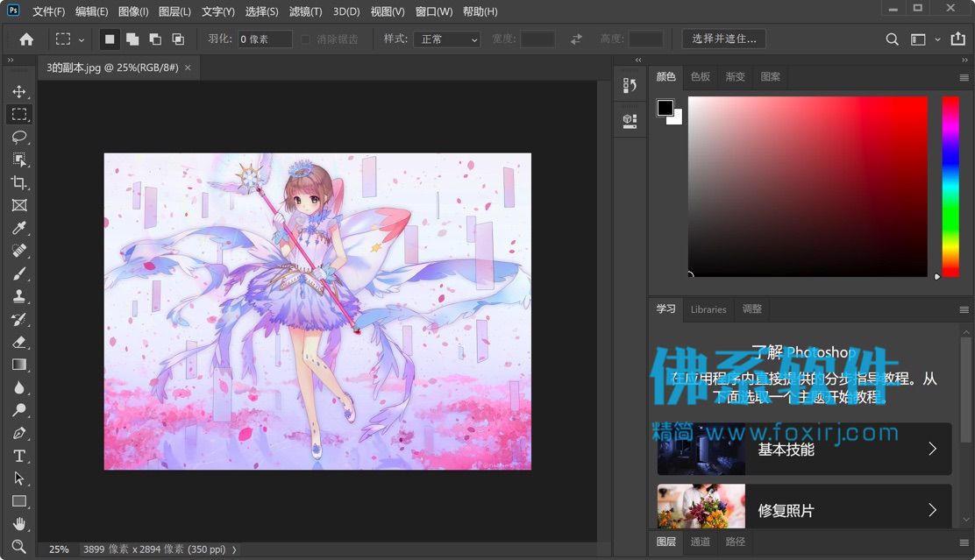Image resolution: width=975 pixels, height=560 pixels.
Task: Select the Gradient tool
Action: pyautogui.click(x=19, y=365)
